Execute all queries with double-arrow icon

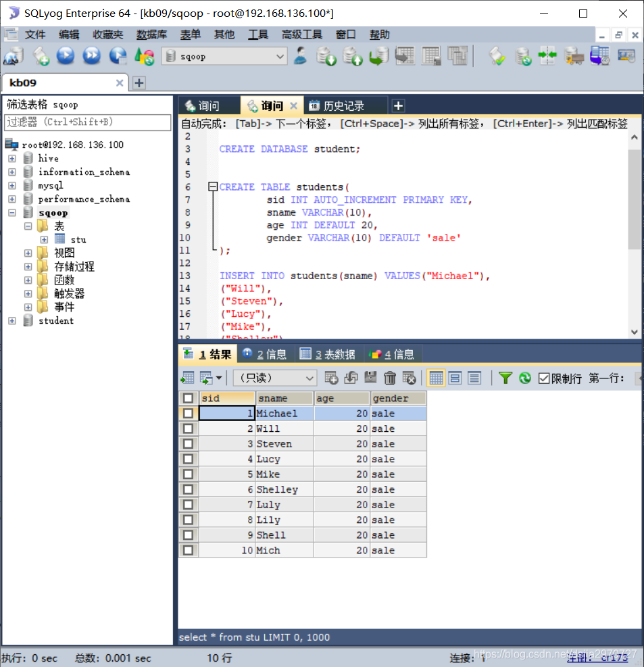[91, 56]
